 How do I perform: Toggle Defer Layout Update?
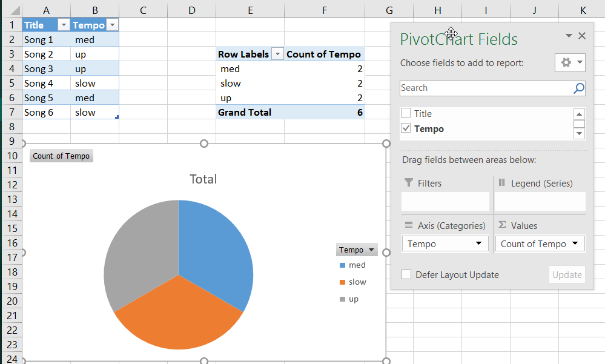click(406, 274)
